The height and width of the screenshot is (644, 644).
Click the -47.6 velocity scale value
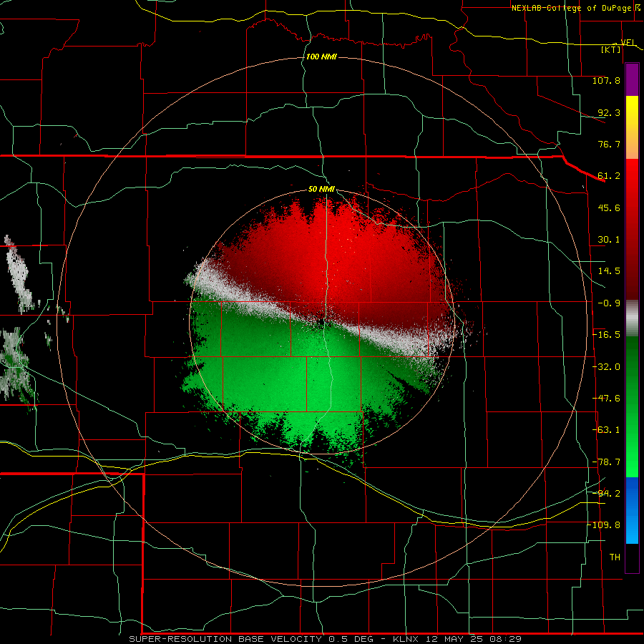(x=607, y=399)
